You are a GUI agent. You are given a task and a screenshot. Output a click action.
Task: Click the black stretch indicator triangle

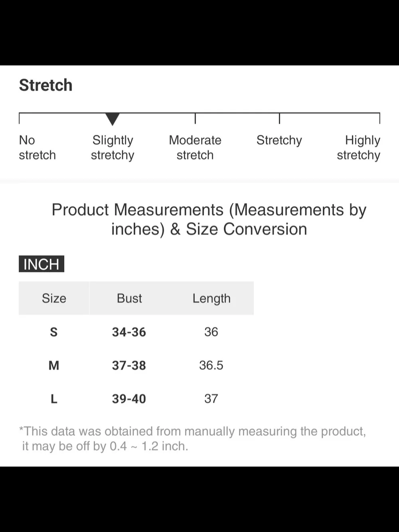point(113,119)
